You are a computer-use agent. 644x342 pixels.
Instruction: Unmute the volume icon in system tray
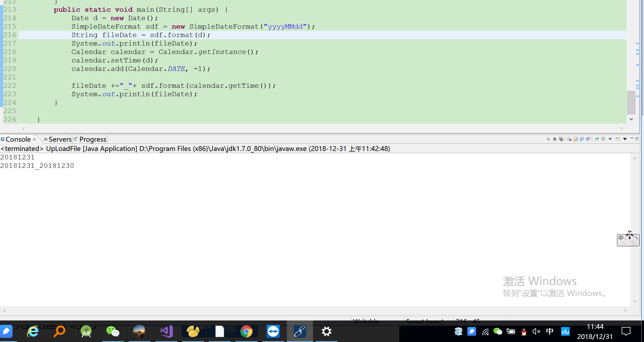click(x=536, y=331)
